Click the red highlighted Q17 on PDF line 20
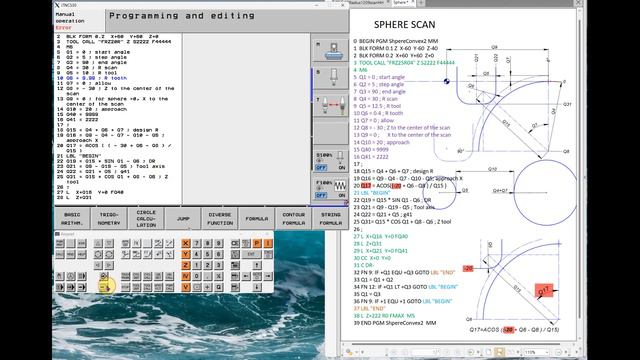This screenshot has width=640, height=360. (366, 186)
